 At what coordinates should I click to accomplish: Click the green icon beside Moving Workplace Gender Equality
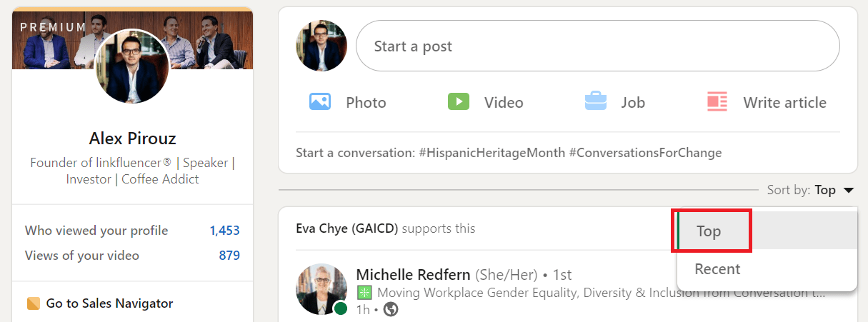click(364, 292)
